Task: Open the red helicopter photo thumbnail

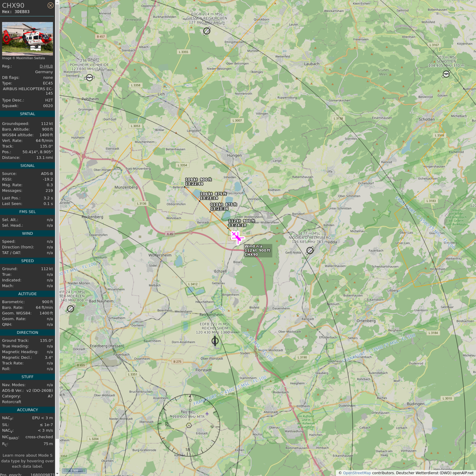Action: [27, 39]
